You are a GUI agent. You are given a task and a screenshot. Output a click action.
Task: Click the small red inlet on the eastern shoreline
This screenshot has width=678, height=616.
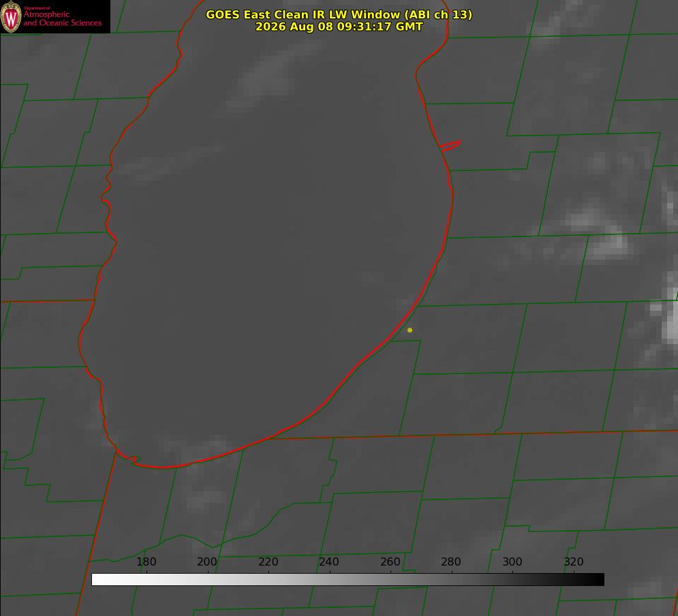tap(450, 146)
